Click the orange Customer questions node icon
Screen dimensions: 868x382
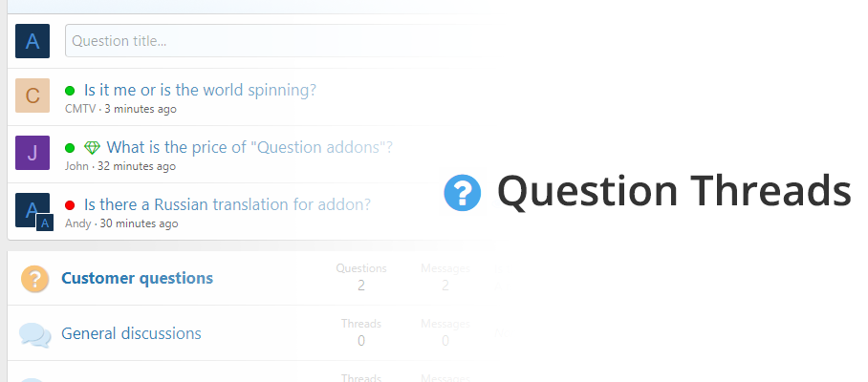(34, 279)
